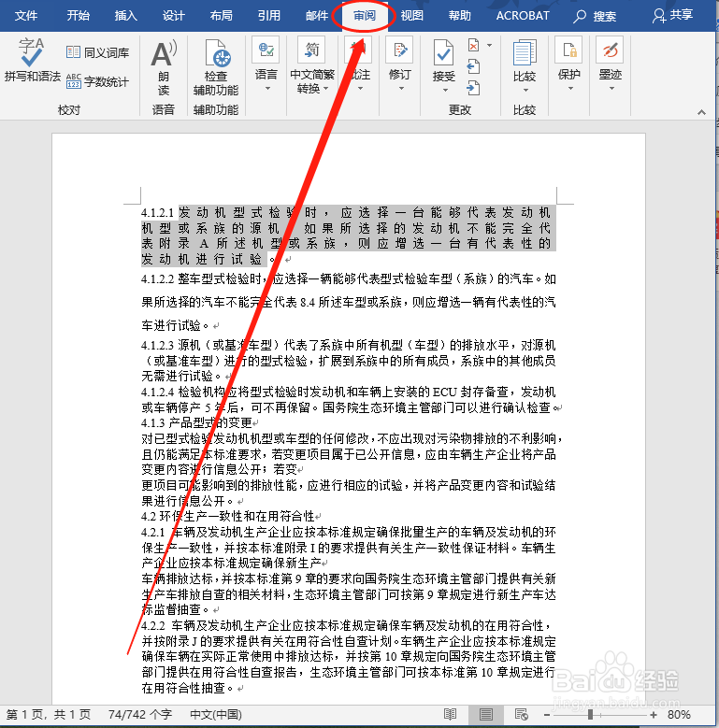Expand the arrow beside the reject icon
719x728 pixels.
coord(490,46)
